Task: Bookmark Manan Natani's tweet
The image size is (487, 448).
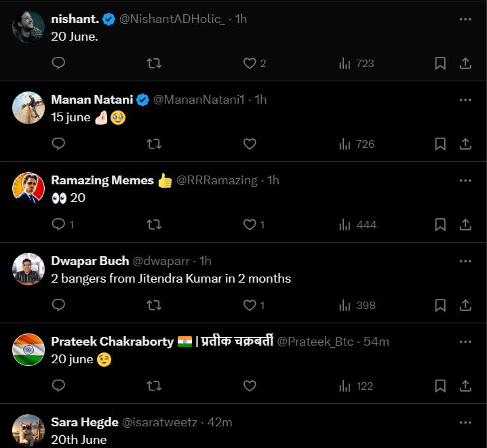Action: pos(440,144)
